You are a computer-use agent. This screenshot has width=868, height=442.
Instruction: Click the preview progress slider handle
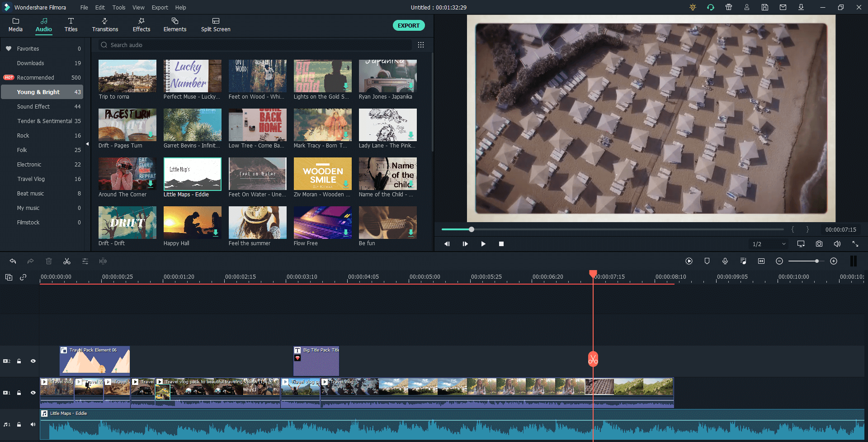[x=472, y=229]
